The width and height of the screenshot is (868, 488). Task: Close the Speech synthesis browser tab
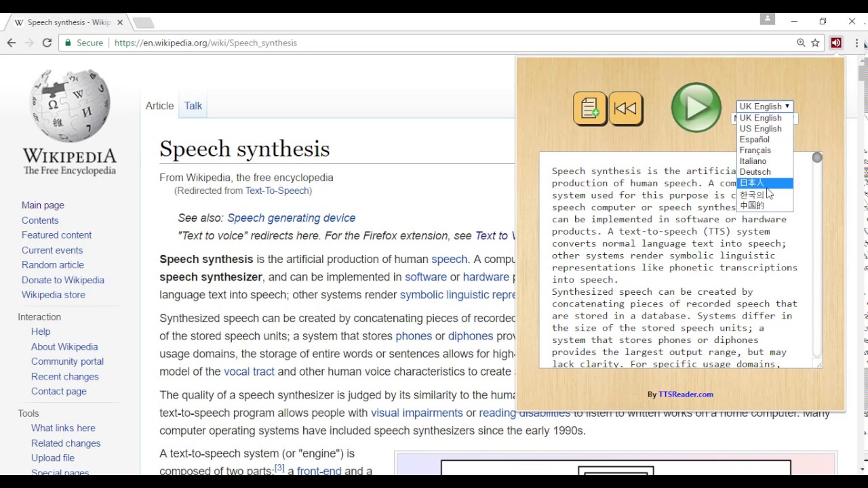tap(120, 22)
